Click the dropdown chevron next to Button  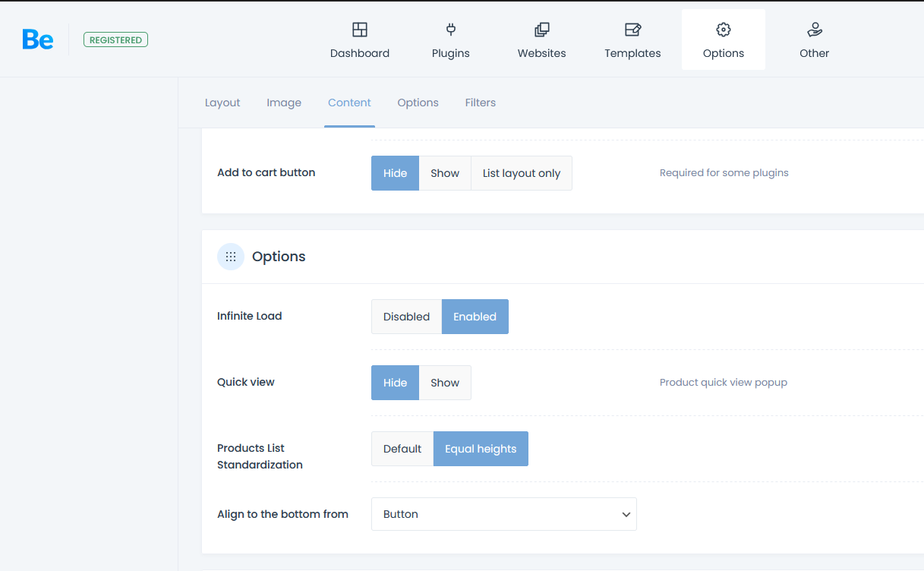(x=626, y=515)
